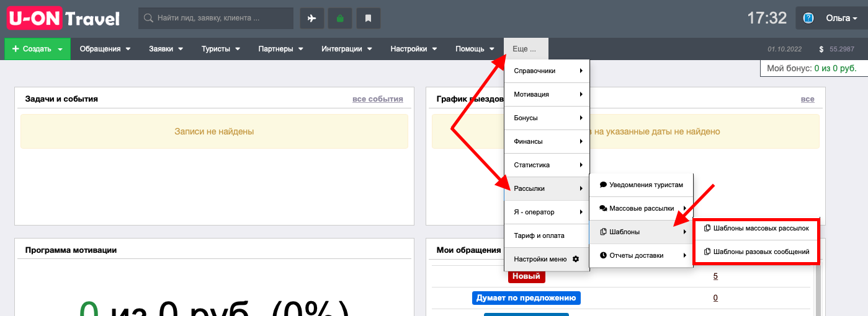Expand the Статистика submenu

[547, 165]
